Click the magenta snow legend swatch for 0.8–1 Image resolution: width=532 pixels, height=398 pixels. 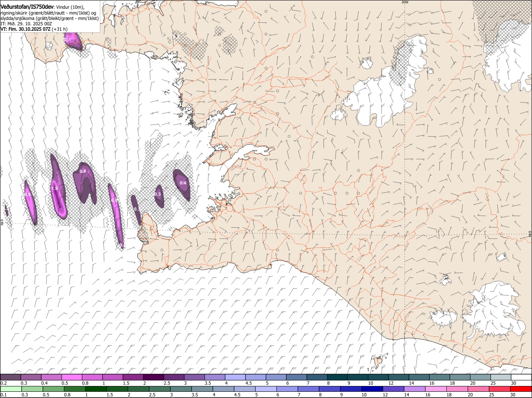pyautogui.click(x=92, y=377)
